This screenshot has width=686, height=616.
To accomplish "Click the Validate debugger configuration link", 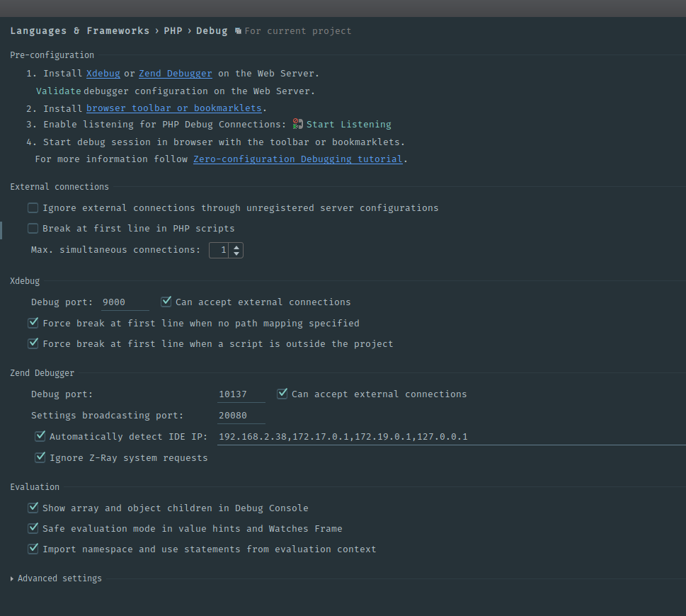I will point(58,91).
